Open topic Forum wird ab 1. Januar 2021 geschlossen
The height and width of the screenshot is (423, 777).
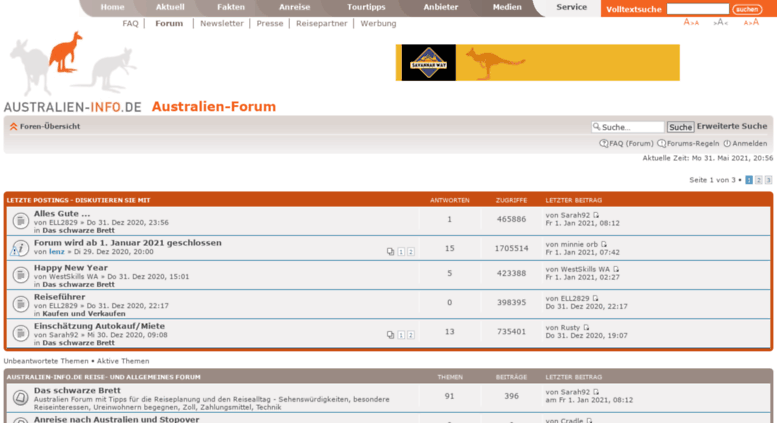(x=128, y=243)
